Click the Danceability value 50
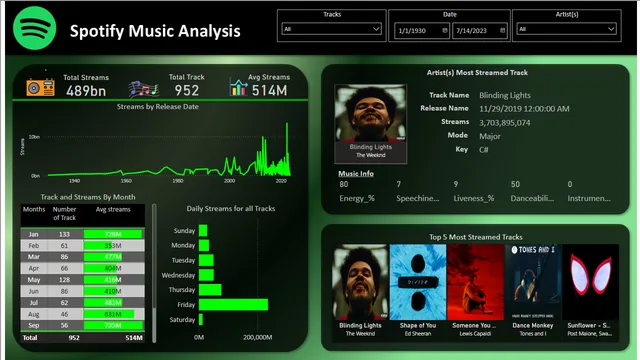The image size is (640, 360). [515, 184]
